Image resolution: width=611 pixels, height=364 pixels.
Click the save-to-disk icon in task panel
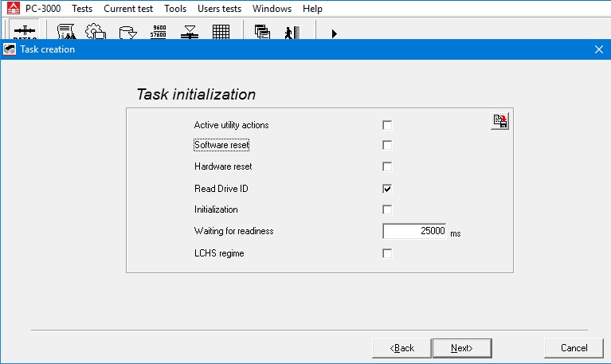click(x=499, y=121)
